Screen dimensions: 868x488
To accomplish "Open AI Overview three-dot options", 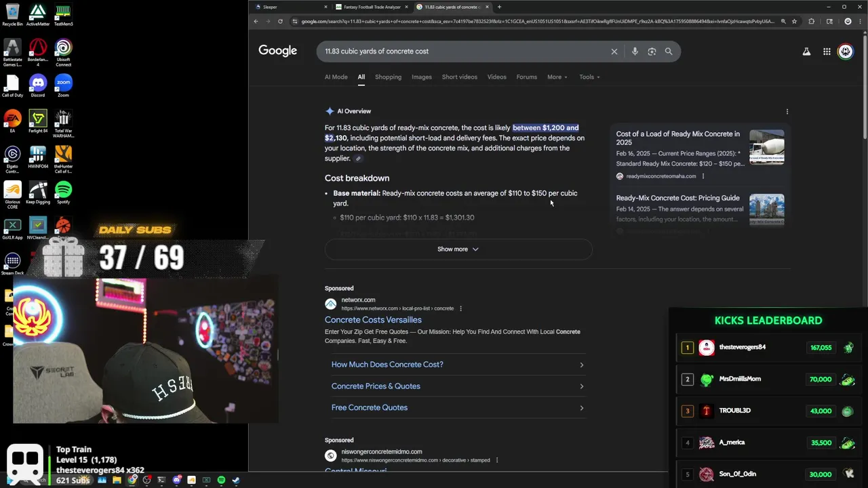I will 787,112.
